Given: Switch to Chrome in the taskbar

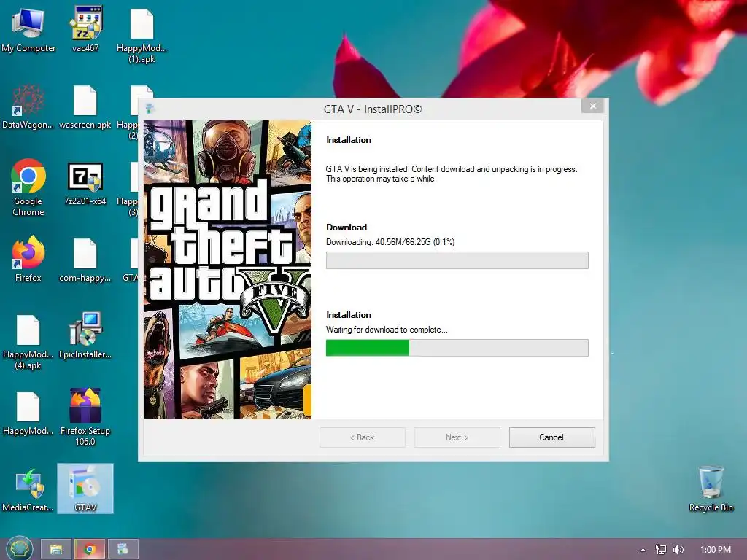Looking at the screenshot, I should point(90,550).
